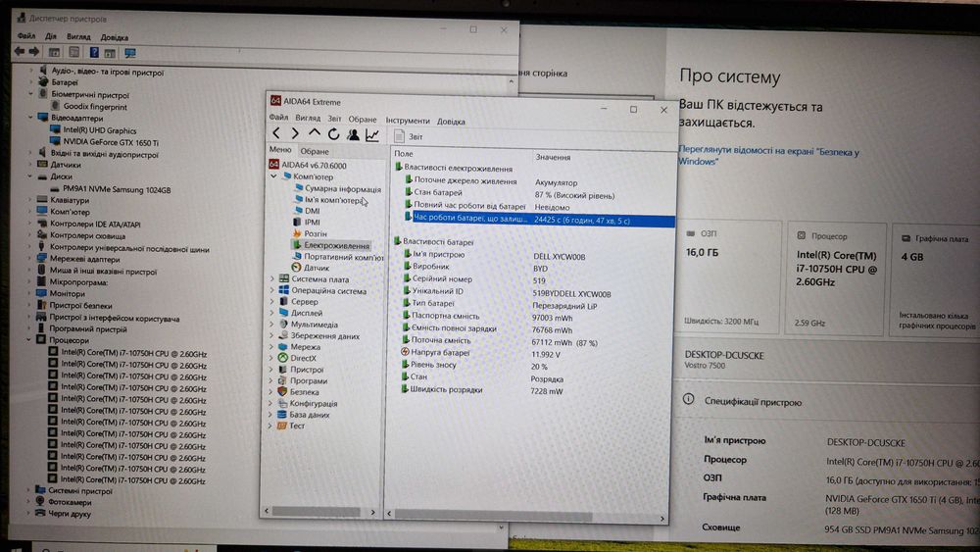Collapse Відеоадаптери node in Device Manager
The height and width of the screenshot is (552, 980).
(30, 117)
